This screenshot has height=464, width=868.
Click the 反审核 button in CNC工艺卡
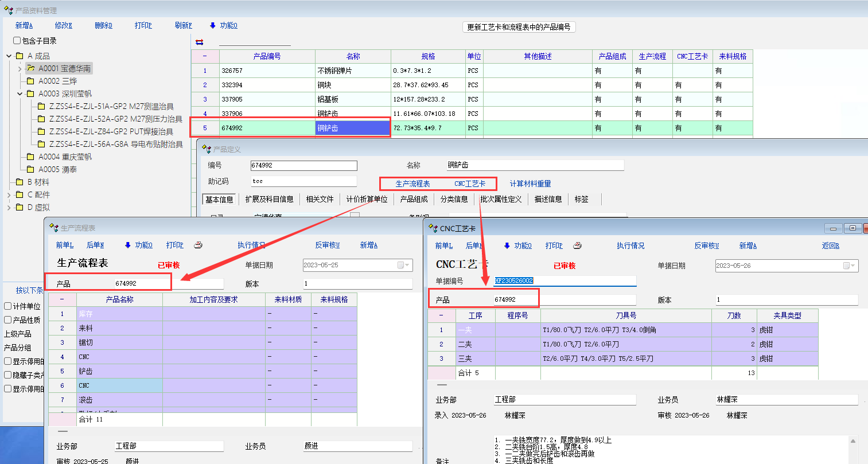coord(706,245)
